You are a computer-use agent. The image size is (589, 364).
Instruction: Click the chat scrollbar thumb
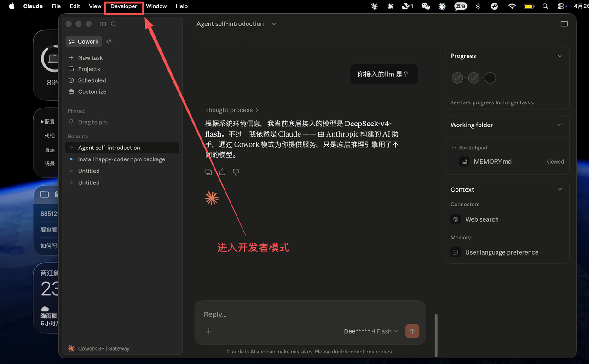436,336
